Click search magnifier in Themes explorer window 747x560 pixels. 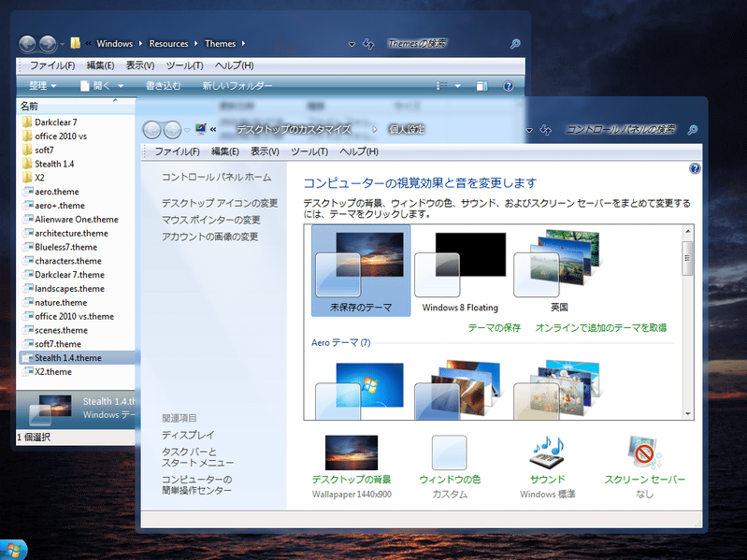click(515, 44)
